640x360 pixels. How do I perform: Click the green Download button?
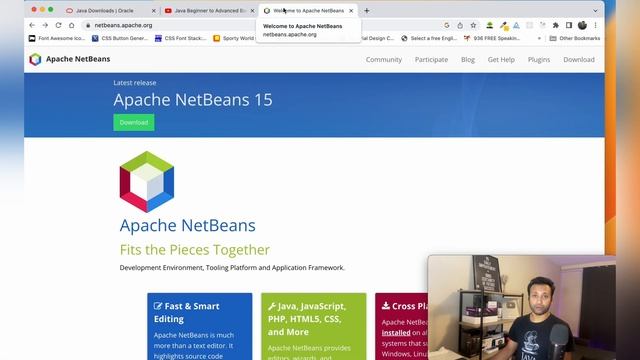click(x=134, y=122)
